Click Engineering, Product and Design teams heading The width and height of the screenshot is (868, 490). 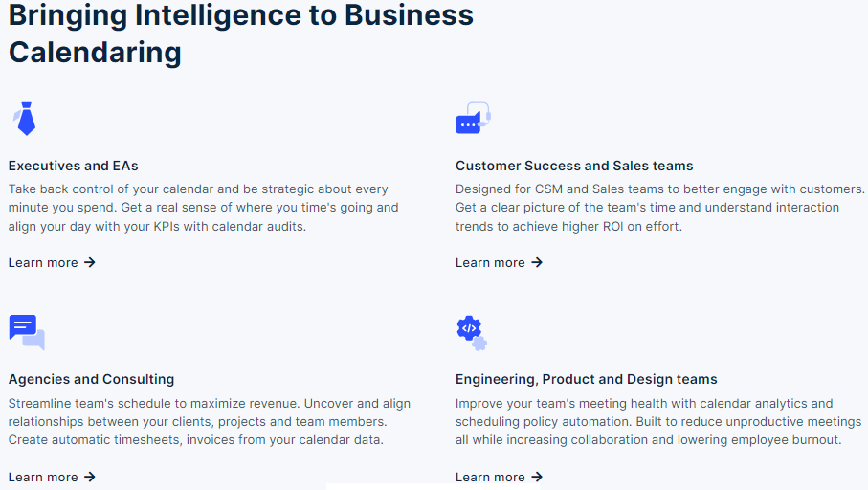[586, 379]
